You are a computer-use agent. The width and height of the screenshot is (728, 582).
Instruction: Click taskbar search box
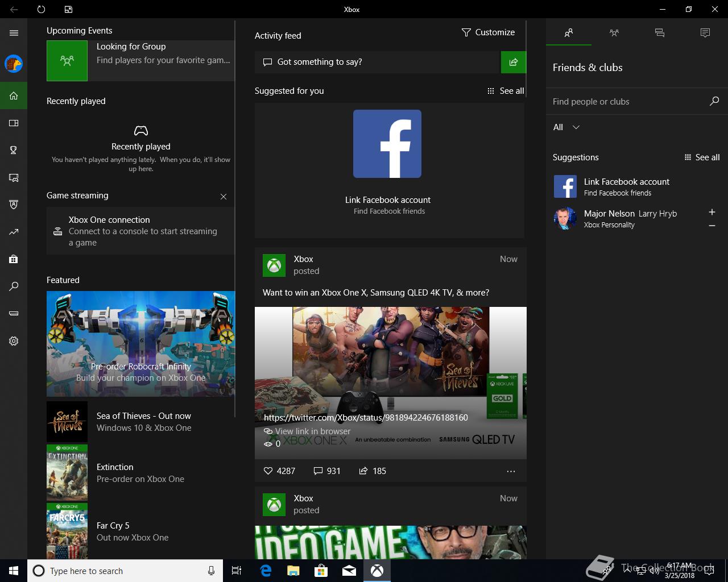125,571
